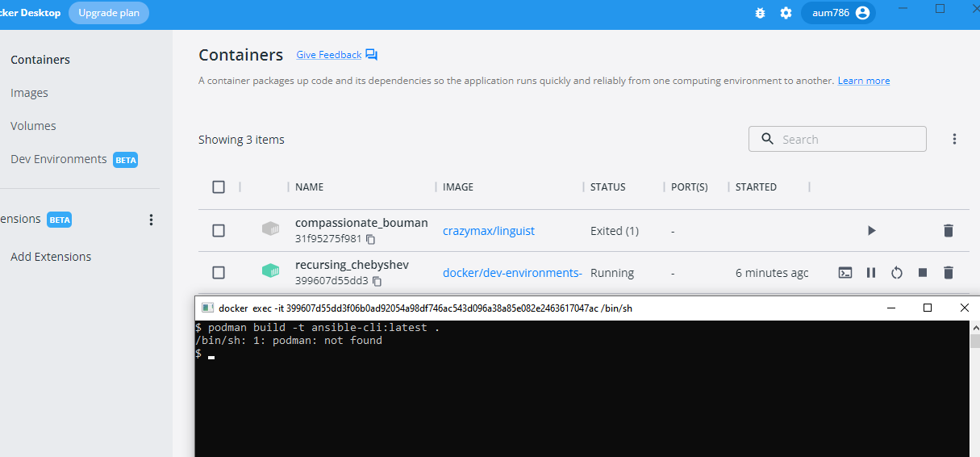Image resolution: width=980 pixels, height=457 pixels.
Task: Click the 6 minutes ago started time
Action: pyautogui.click(x=772, y=273)
